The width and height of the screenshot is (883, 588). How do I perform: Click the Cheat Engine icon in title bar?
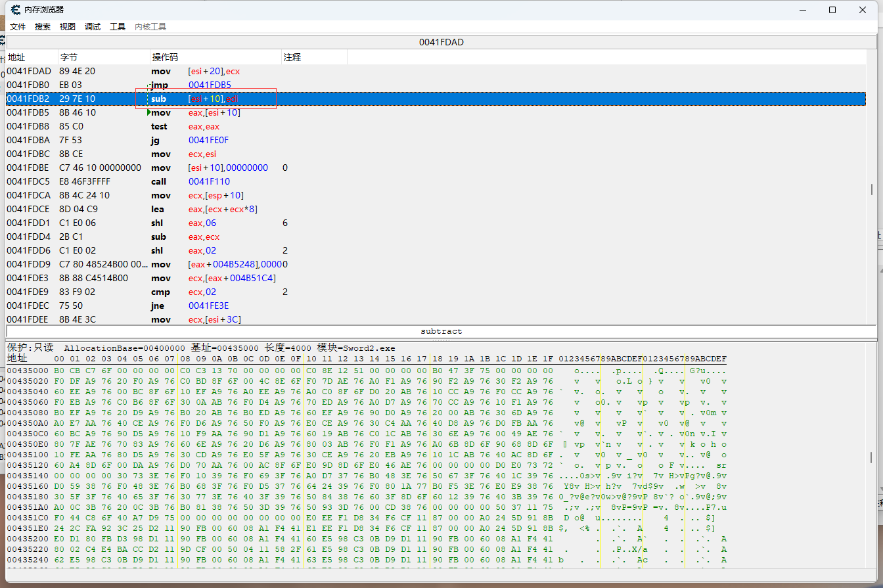point(15,10)
